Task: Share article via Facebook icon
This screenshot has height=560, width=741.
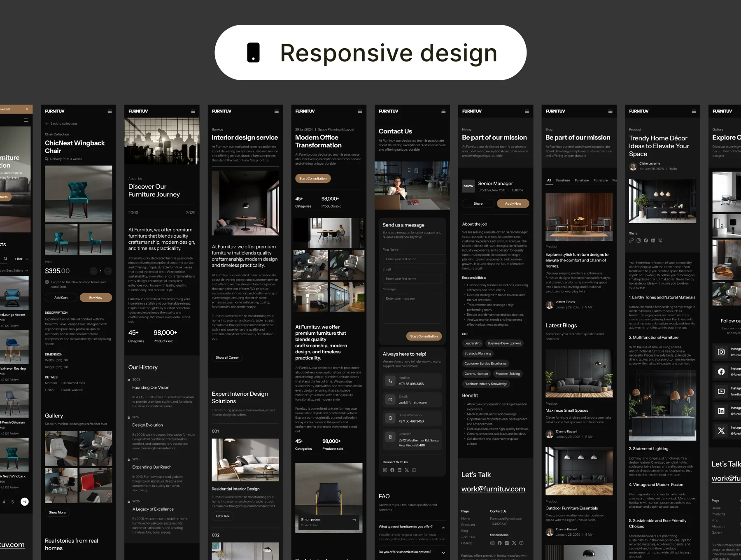Action: pyautogui.click(x=646, y=240)
